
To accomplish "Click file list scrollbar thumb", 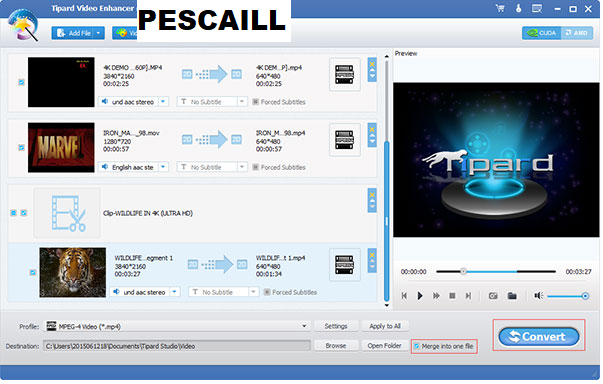I will pos(386,221).
